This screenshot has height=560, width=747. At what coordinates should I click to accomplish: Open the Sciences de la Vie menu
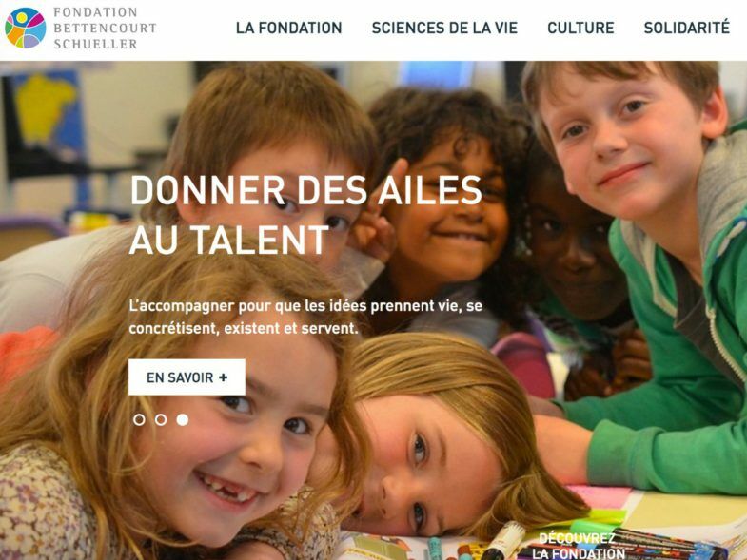(444, 29)
